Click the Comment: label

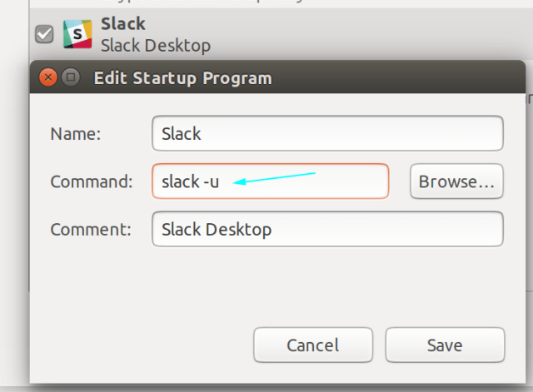(92, 229)
